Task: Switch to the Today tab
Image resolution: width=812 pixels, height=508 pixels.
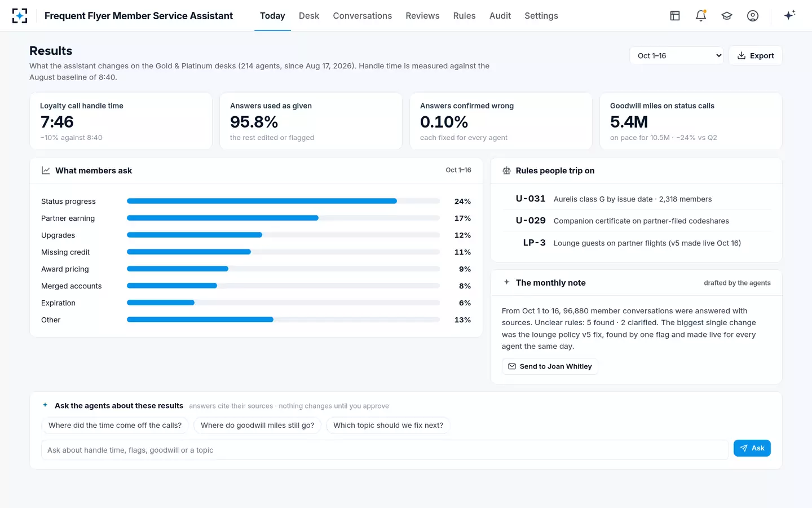Action: click(x=272, y=16)
